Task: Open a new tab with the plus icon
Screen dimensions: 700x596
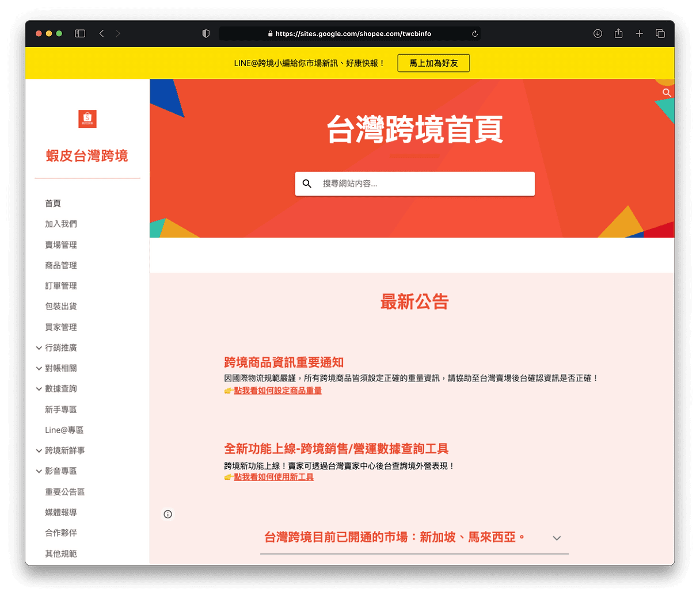Action: coord(639,34)
